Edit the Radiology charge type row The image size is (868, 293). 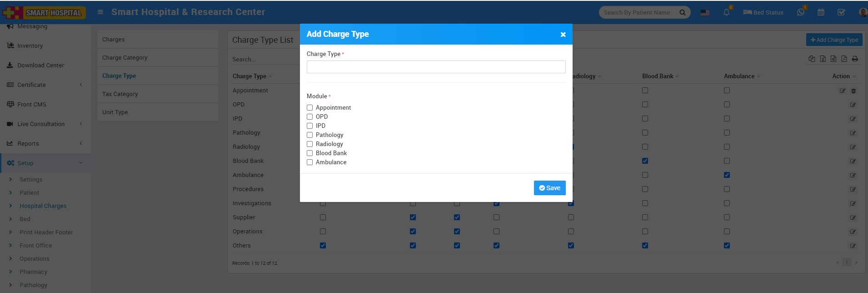click(x=853, y=147)
